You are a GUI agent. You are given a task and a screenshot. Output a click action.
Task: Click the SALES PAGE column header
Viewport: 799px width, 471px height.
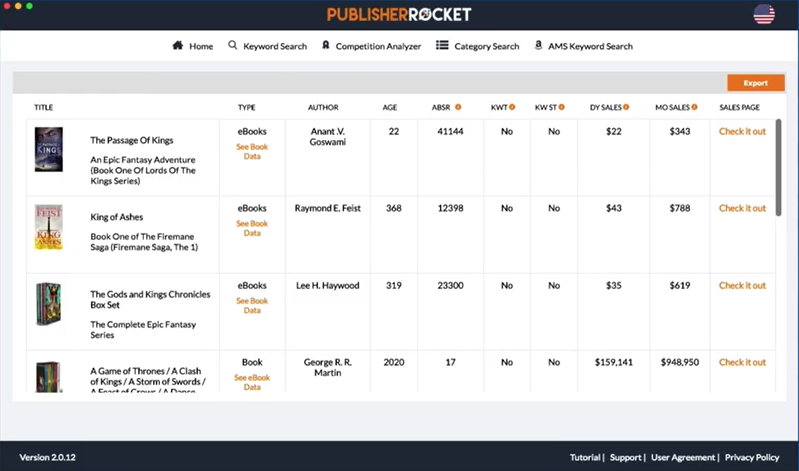pyautogui.click(x=739, y=107)
